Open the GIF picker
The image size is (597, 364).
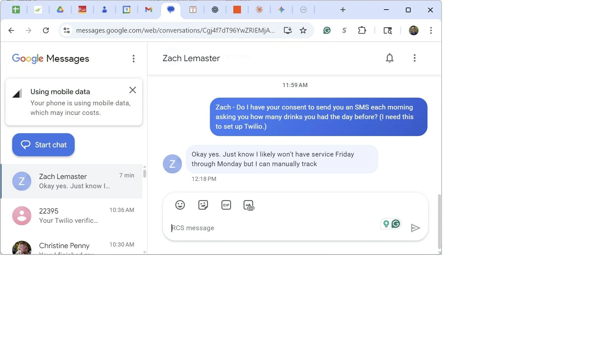[x=226, y=205]
